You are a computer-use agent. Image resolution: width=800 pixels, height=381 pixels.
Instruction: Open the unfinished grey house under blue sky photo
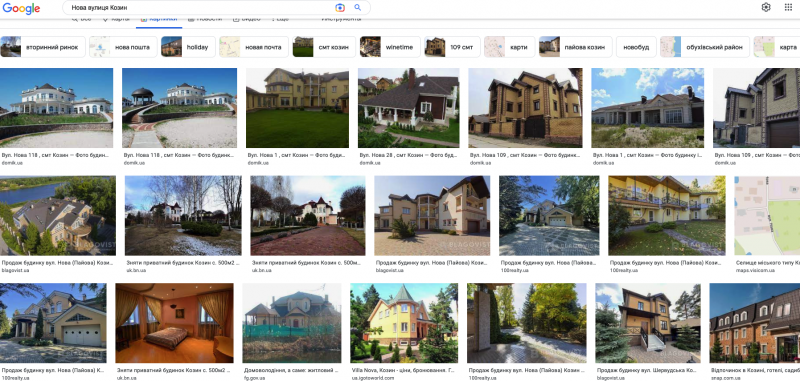click(648, 108)
